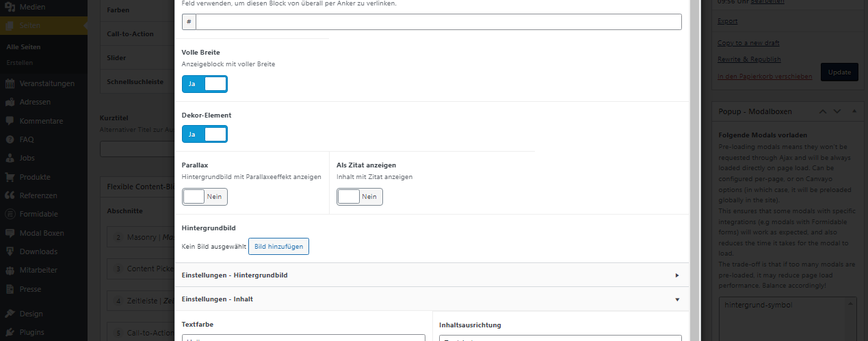
Task: Click the Bild hinzufügen button
Action: 278,246
